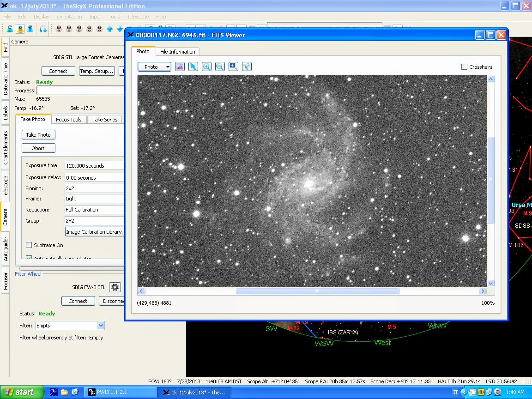
Task: Click the Temp. Setup... button
Action: pos(97,71)
